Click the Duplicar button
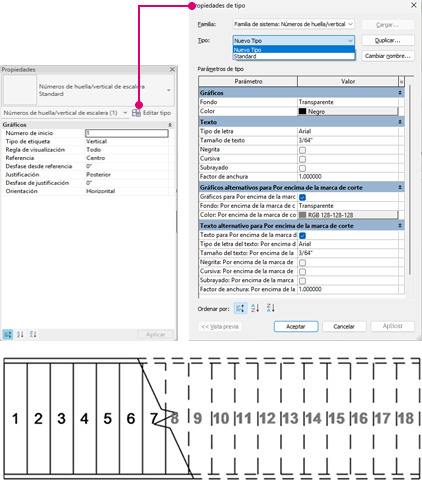 388,40
